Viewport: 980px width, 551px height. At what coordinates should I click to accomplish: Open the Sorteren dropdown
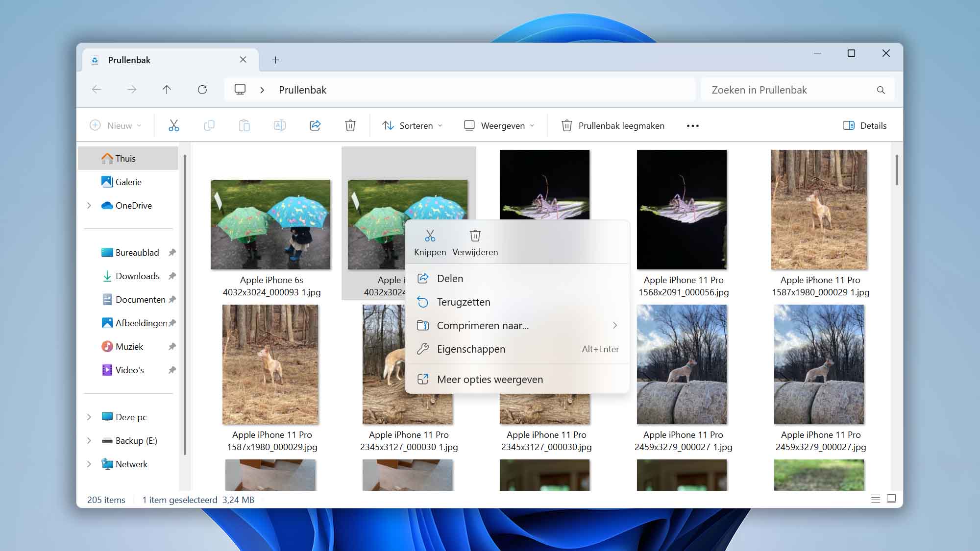(x=413, y=126)
